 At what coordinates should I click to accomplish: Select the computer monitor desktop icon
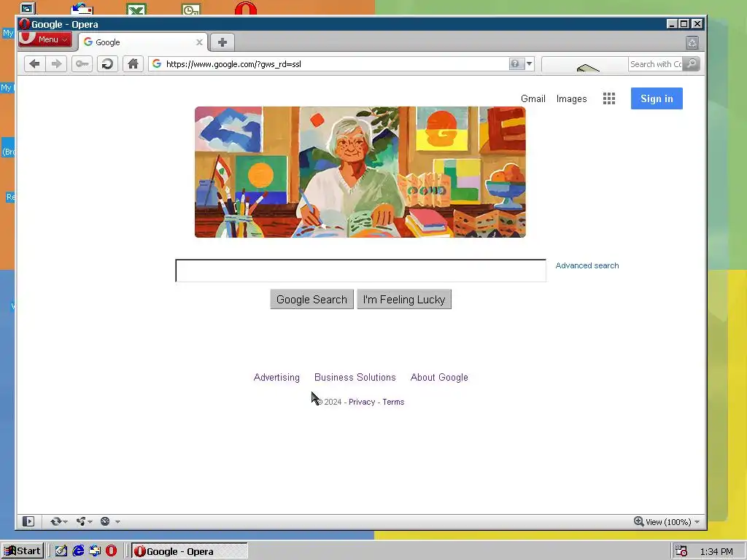(28, 8)
